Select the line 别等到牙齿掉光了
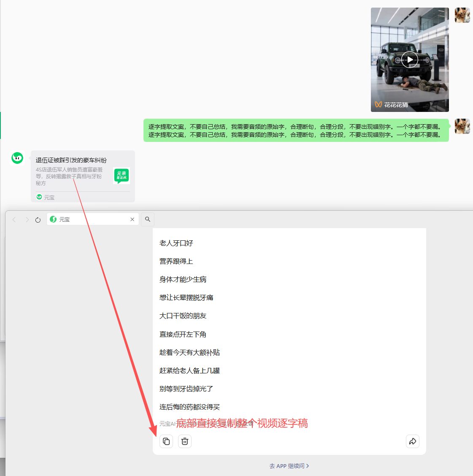Screen dimensions: 473x476 186,389
